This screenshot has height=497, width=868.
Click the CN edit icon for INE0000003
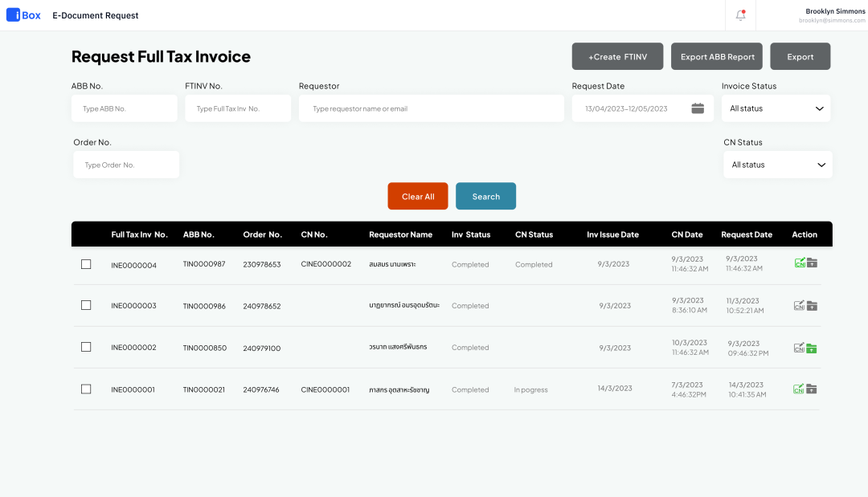799,305
